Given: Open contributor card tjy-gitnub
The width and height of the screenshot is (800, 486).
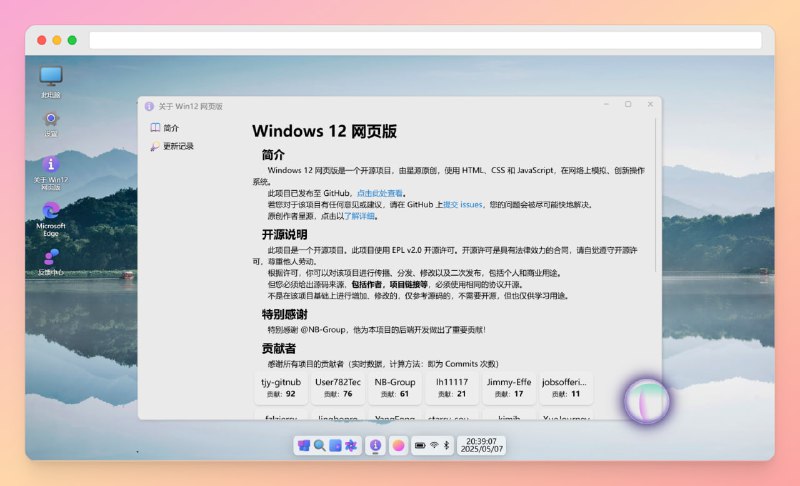Looking at the screenshot, I should tap(281, 388).
